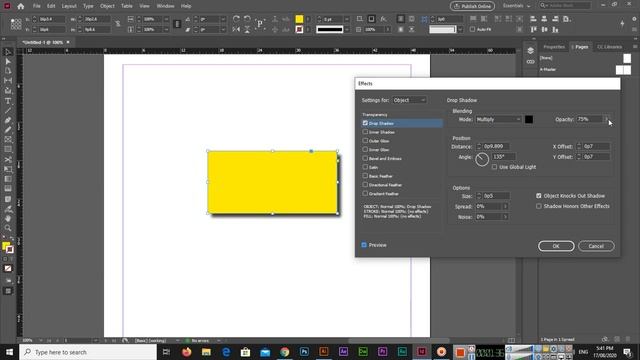Click the yellow fill swatch in control bar
Image resolution: width=640 pixels, height=360 pixels.
[x=299, y=19]
